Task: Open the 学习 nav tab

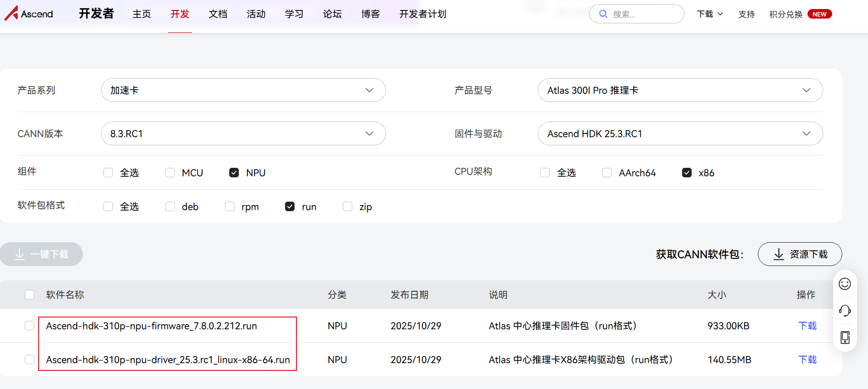Action: [294, 14]
